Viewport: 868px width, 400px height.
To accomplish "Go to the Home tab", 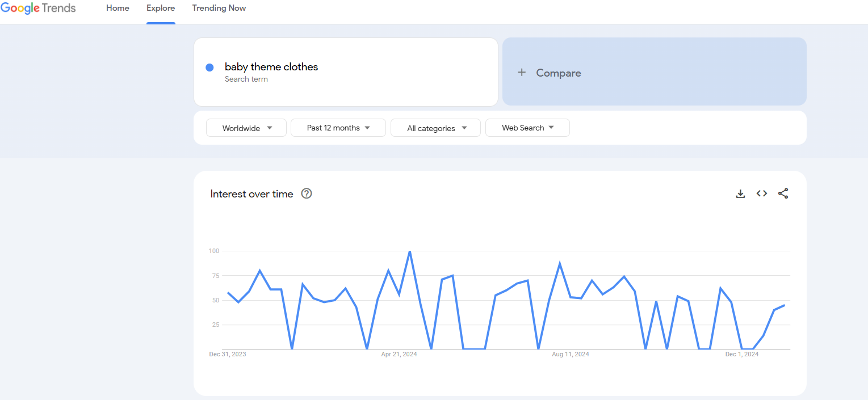I will 118,8.
